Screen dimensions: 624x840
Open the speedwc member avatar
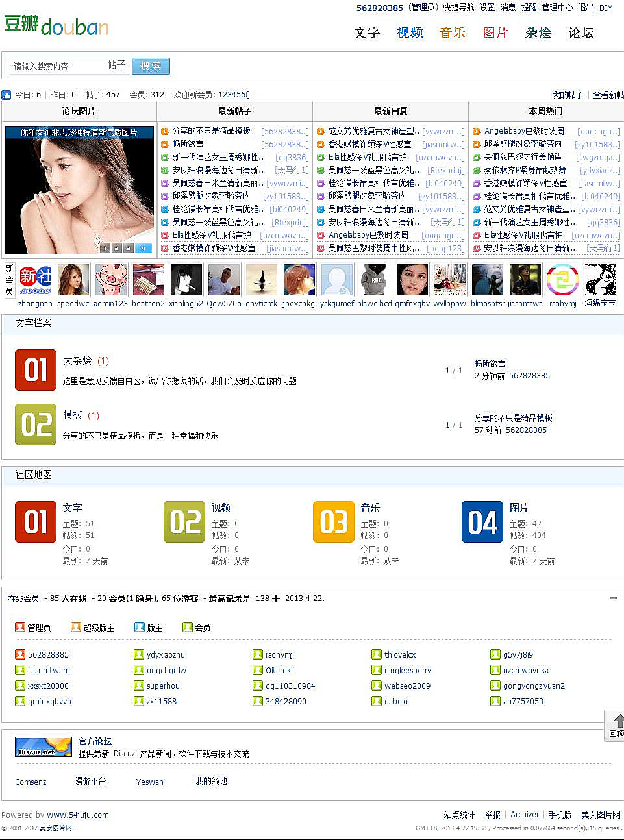[x=73, y=280]
